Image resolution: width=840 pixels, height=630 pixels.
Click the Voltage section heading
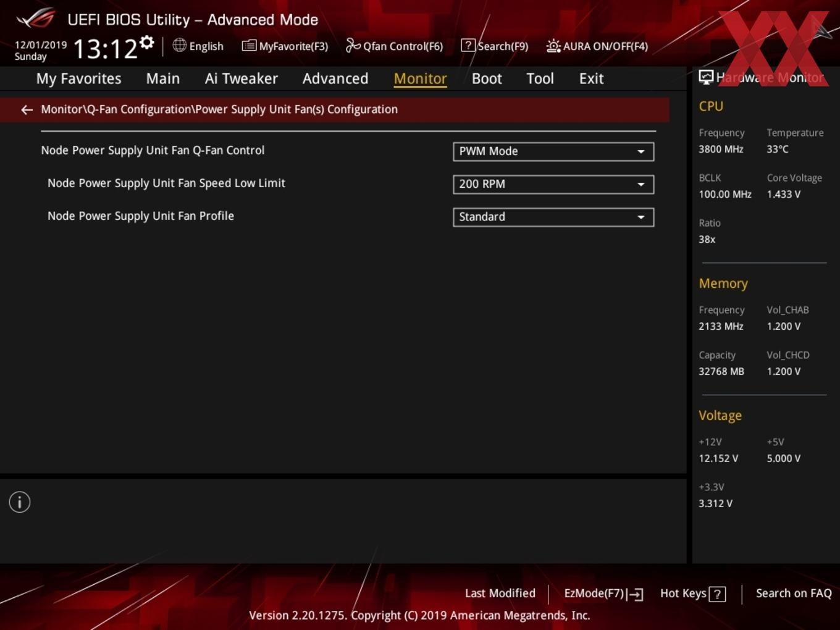720,416
